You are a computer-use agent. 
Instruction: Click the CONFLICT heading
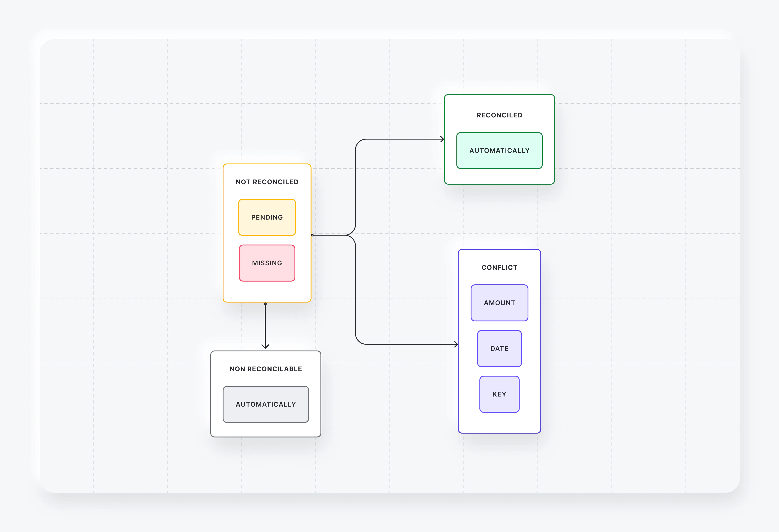click(x=499, y=268)
